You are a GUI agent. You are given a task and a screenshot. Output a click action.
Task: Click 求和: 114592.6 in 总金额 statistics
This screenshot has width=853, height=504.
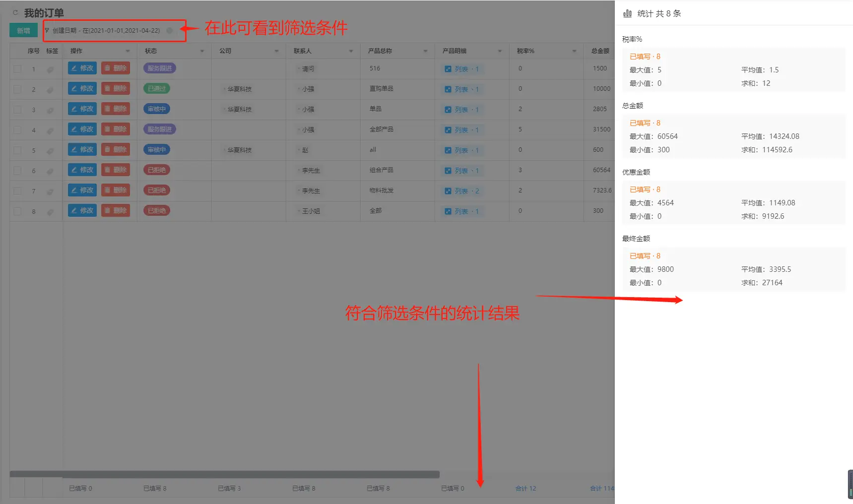pyautogui.click(x=767, y=150)
